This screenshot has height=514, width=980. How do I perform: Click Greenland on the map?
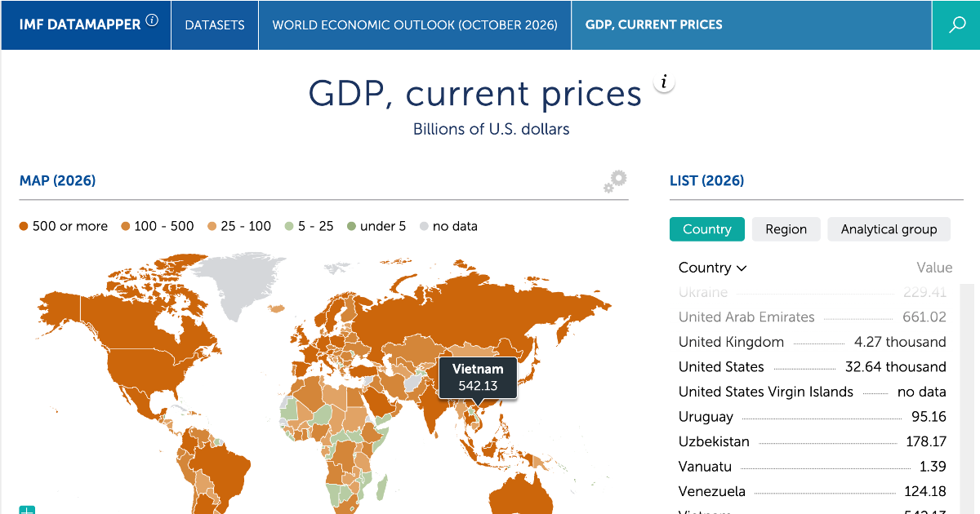point(238,285)
